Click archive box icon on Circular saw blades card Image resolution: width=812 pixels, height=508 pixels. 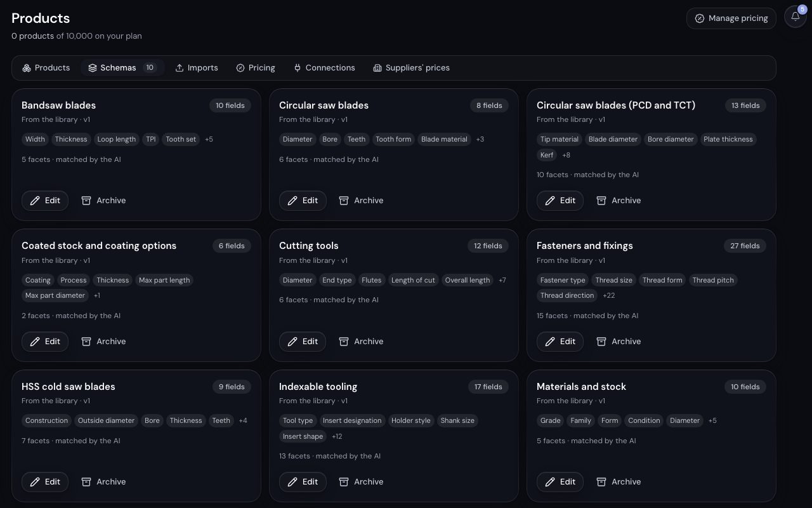point(344,201)
